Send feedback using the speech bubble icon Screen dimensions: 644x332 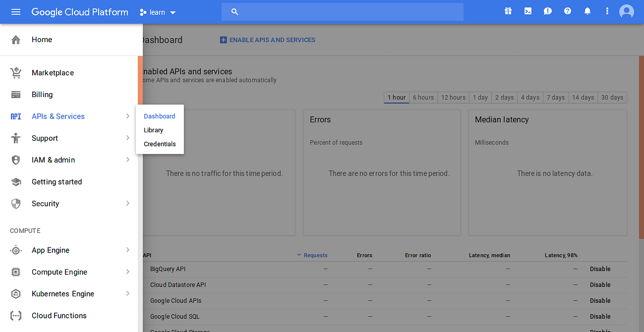coord(547,11)
